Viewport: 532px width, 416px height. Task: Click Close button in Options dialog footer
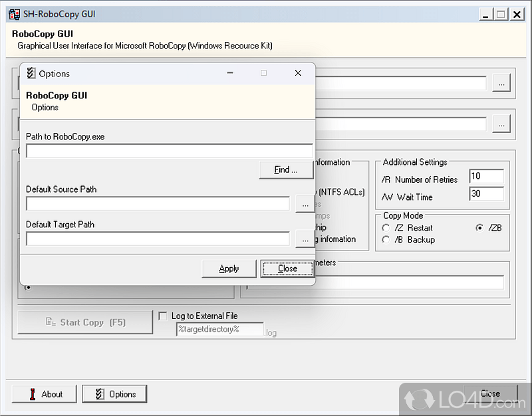click(x=287, y=269)
